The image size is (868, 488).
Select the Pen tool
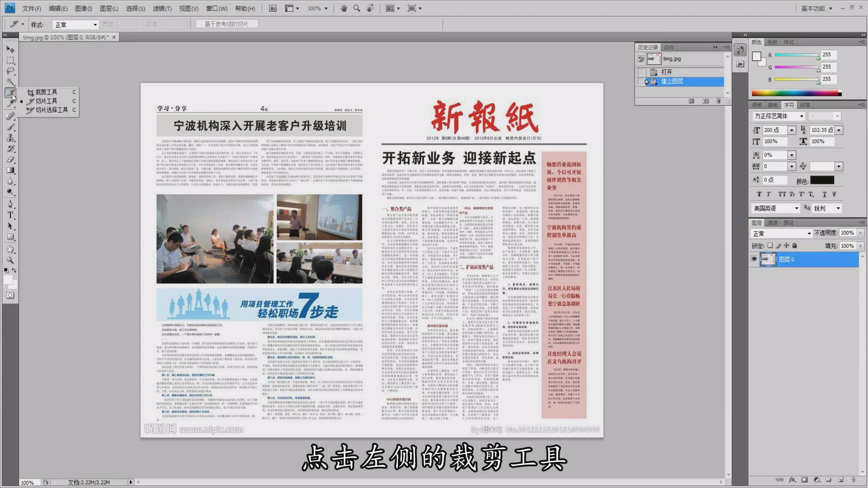tap(10, 204)
